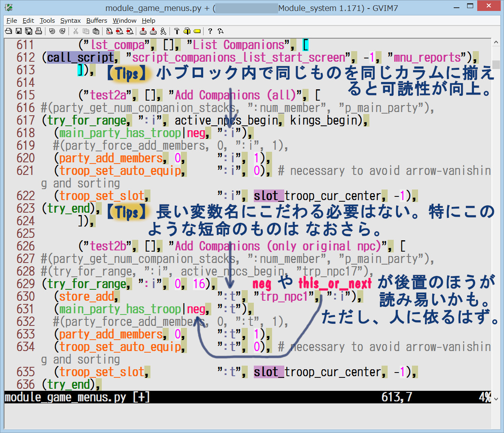Open the Syntax menu
Viewport: 504px width, 433px height.
click(70, 20)
